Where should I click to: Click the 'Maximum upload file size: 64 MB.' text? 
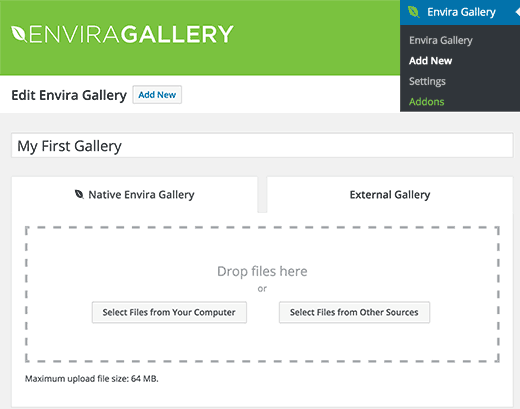92,379
